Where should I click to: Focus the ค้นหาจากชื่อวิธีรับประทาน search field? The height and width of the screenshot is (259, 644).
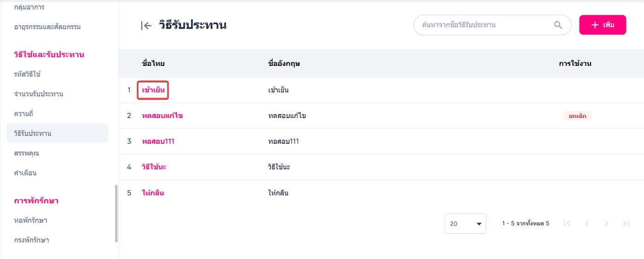pyautogui.click(x=483, y=25)
